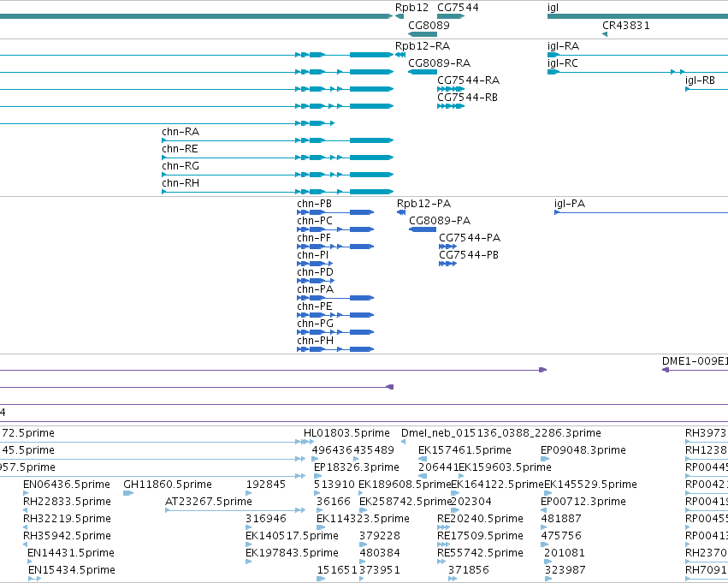Viewport: 728px width, 583px height.
Task: Click the CG8089-RA transcript label
Action: click(x=439, y=63)
